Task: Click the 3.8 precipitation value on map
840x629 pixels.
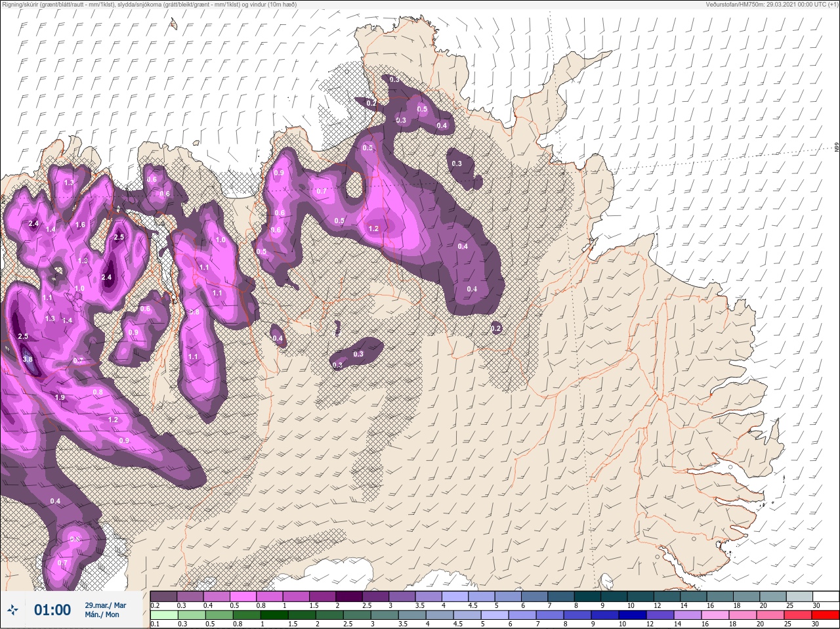Action: coord(28,359)
